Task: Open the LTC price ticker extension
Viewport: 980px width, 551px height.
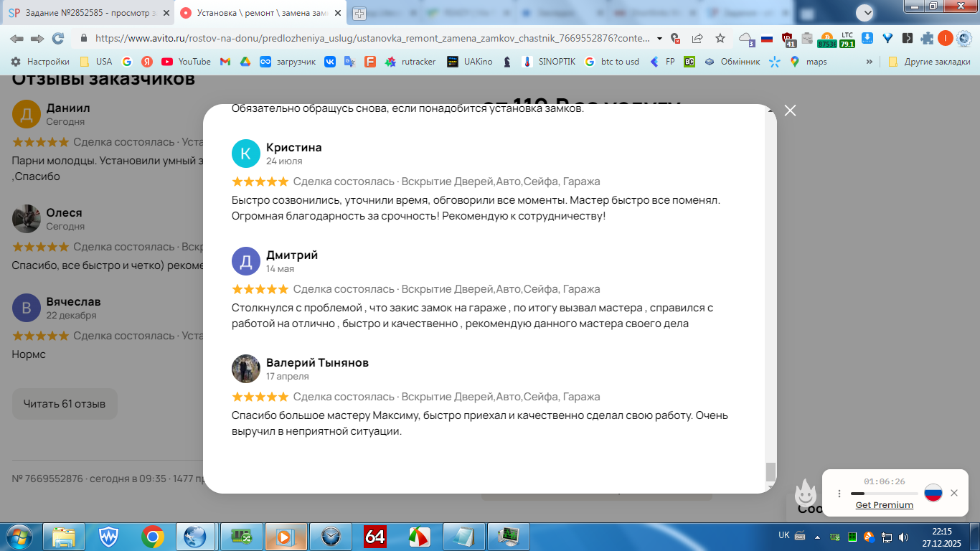Action: tap(847, 39)
